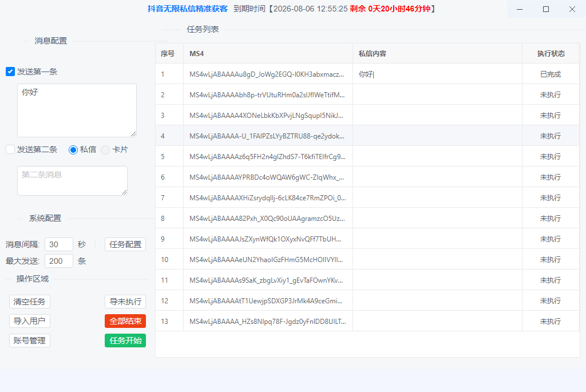Select the row MS4wLjABAAAA_HZs8NIpq78F

tap(367, 321)
